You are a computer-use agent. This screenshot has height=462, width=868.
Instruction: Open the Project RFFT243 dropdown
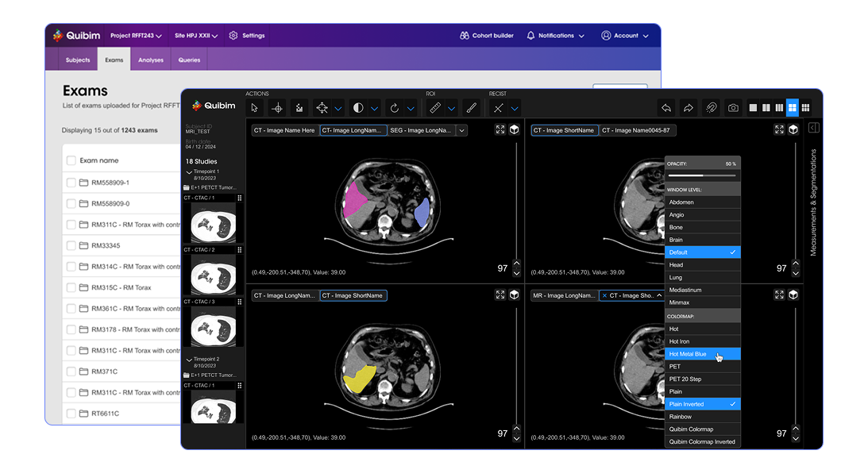(x=136, y=36)
